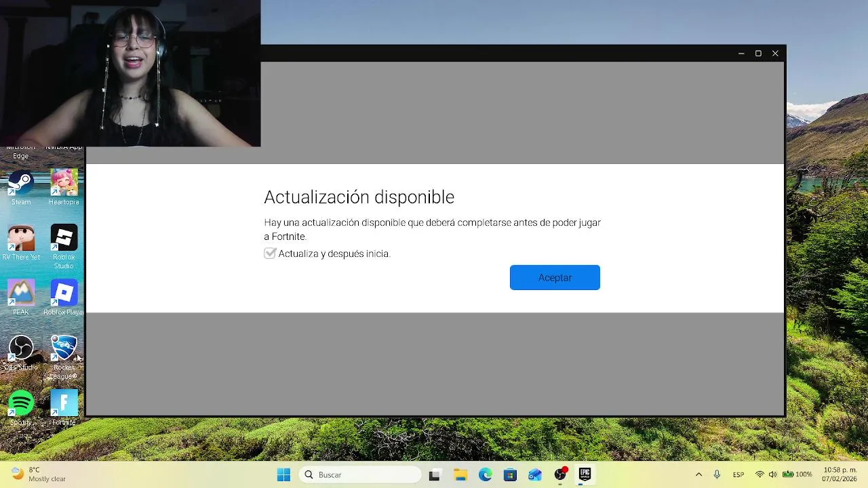Maximize the Epic Games launcher window
This screenshot has height=488, width=868.
pos(758,54)
